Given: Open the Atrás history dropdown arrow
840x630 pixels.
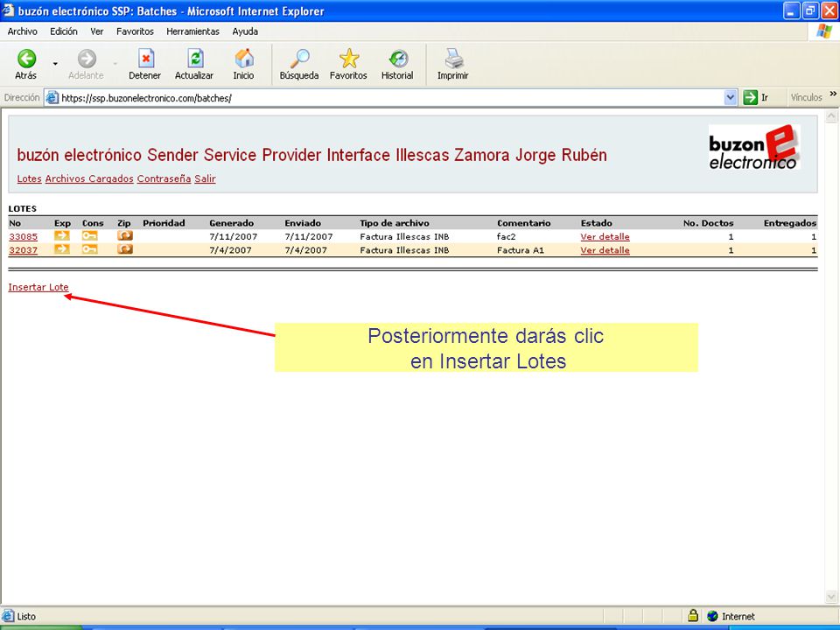Looking at the screenshot, I should (x=55, y=64).
